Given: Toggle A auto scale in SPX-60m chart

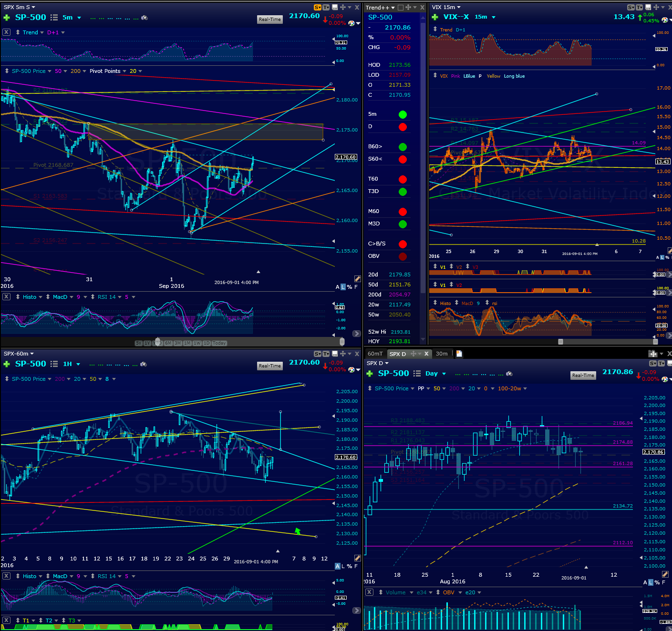Looking at the screenshot, I should point(338,566).
